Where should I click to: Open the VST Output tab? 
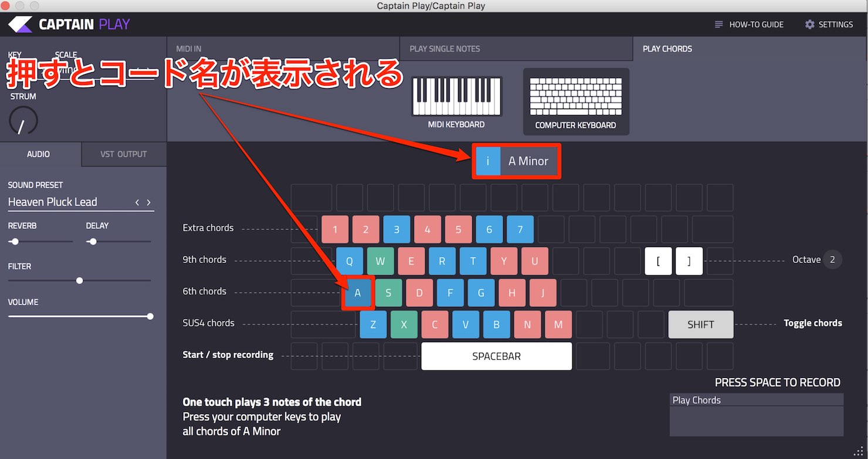(124, 154)
